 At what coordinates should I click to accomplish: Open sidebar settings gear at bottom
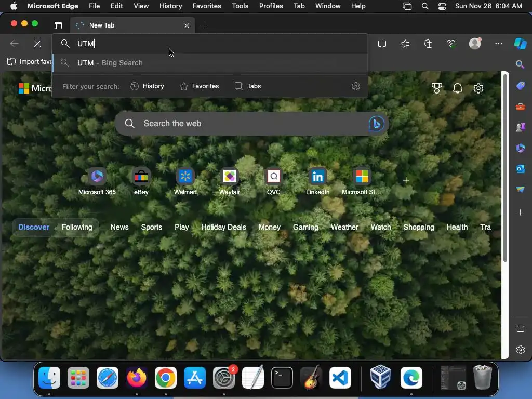click(x=521, y=350)
